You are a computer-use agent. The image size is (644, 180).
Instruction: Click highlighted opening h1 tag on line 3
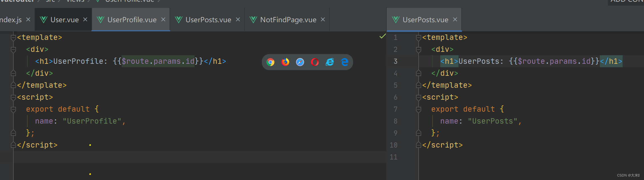(x=449, y=61)
